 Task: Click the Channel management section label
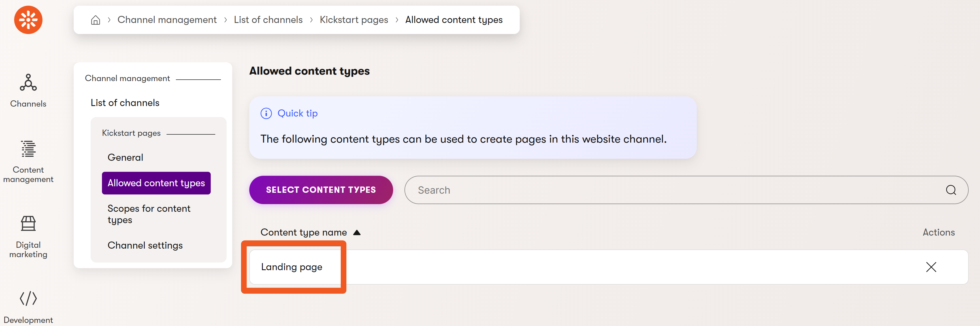click(127, 79)
